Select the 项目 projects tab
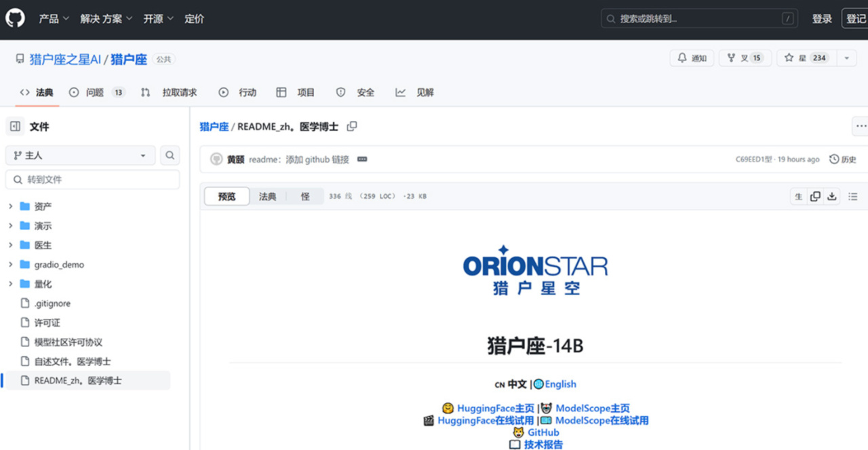868x450 pixels. click(x=296, y=92)
